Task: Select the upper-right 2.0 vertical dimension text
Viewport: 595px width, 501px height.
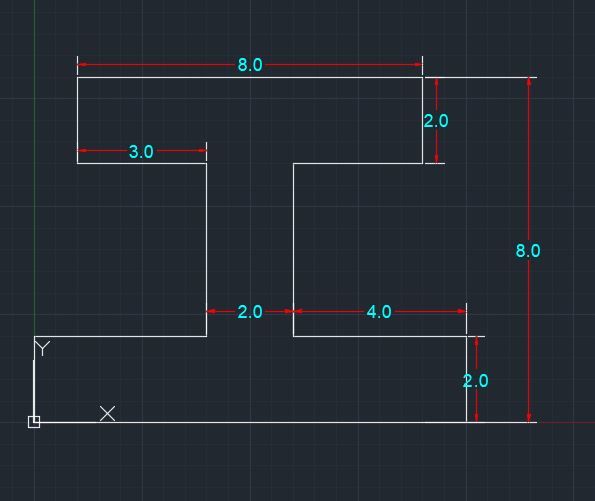Action: [x=436, y=121]
